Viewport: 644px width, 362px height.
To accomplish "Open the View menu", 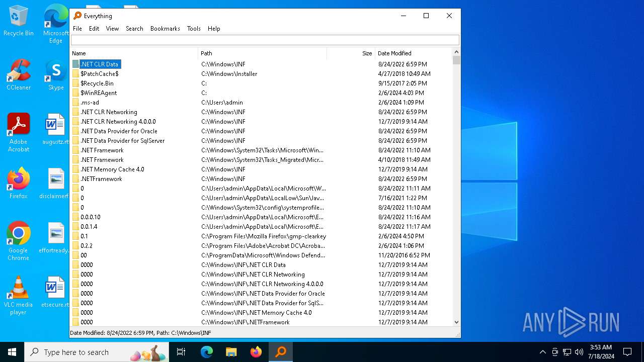I will coord(112,29).
